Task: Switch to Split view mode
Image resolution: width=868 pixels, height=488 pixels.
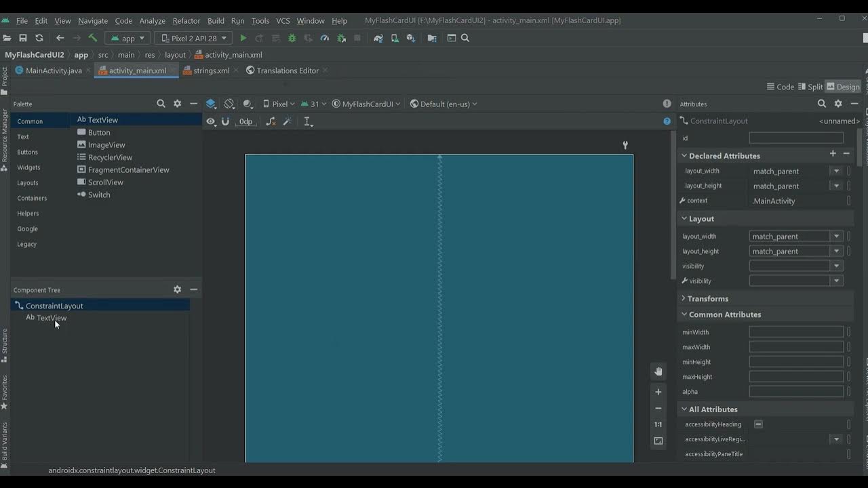Action: pos(810,87)
